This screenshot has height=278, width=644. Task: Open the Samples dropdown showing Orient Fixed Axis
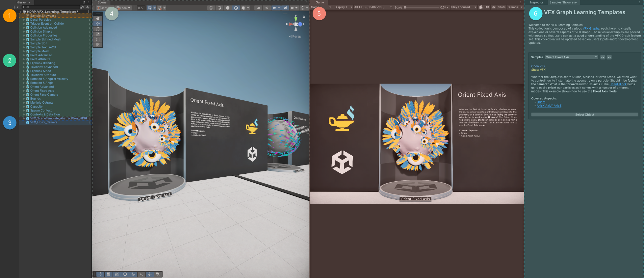[571, 57]
